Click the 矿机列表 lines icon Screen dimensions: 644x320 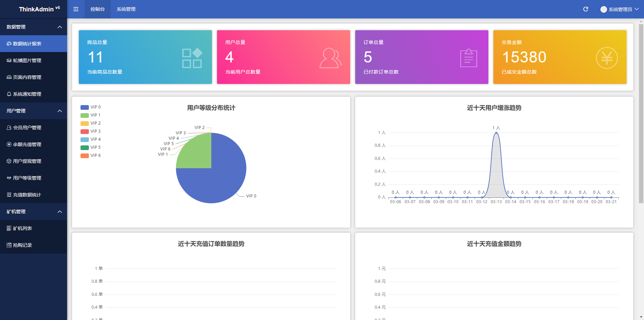[9, 228]
